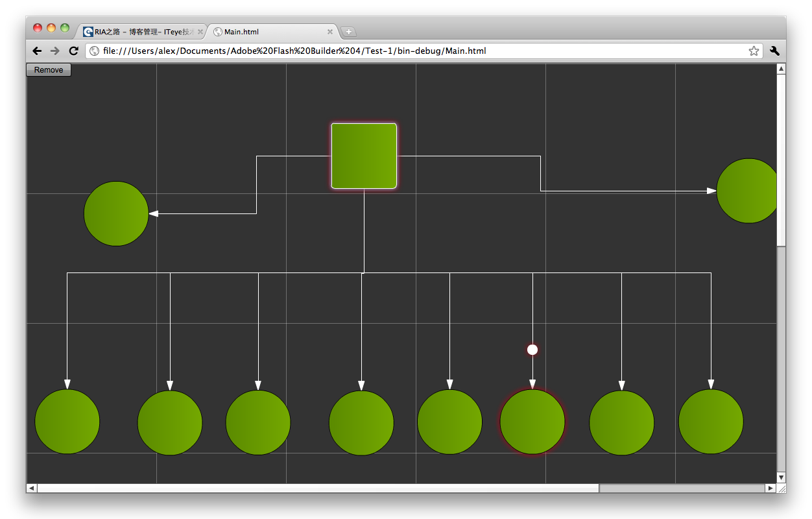Screen dimensions: 812x519
Task: Click the vertical scrollbar up arrow
Action: point(781,69)
